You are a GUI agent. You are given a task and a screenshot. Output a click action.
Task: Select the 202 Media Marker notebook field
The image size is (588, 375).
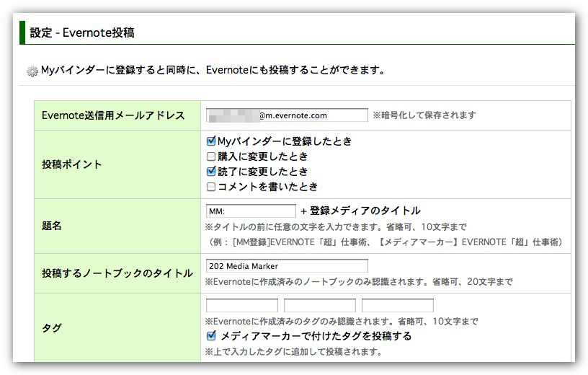[286, 266]
